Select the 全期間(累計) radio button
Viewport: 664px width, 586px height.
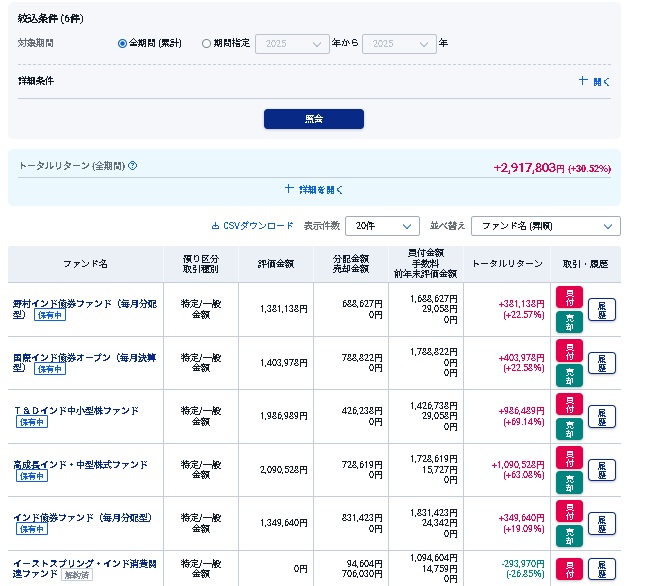pyautogui.click(x=123, y=44)
